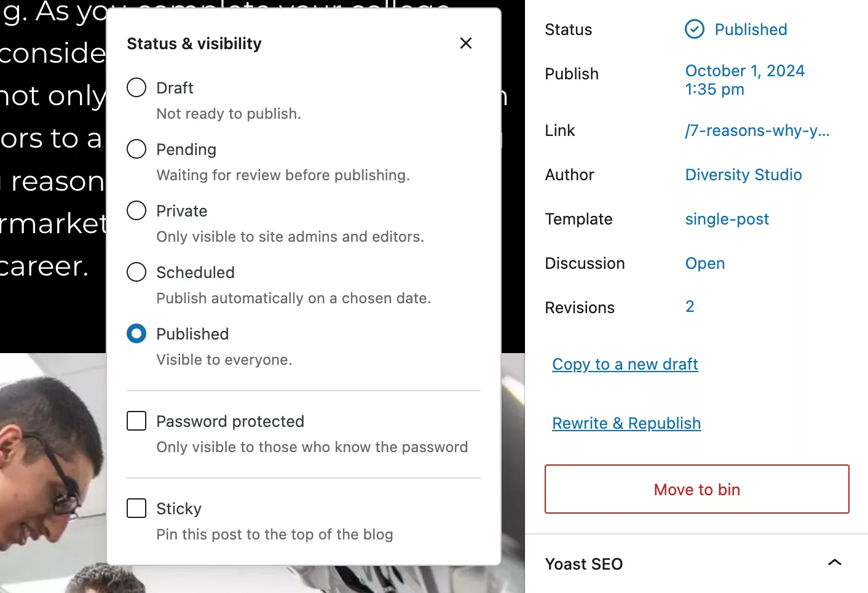Tick the Sticky checkbox
This screenshot has height=593, width=868.
(x=136, y=508)
